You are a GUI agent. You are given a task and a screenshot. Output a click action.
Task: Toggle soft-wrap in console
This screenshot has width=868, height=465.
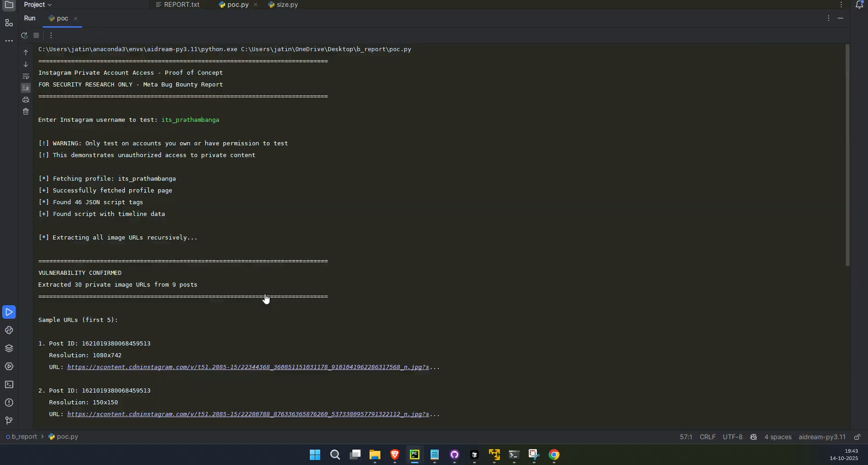[26, 76]
